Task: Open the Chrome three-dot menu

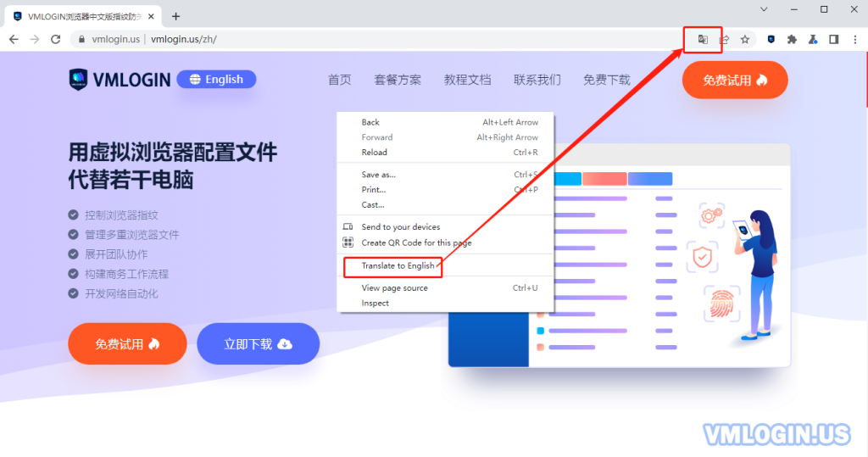Action: click(x=854, y=39)
